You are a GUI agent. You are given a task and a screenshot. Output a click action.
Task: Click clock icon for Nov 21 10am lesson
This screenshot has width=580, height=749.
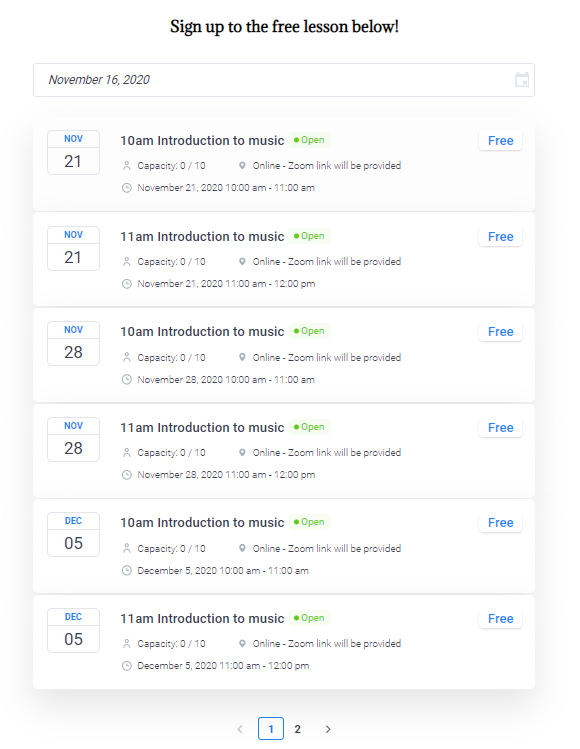tap(127, 188)
